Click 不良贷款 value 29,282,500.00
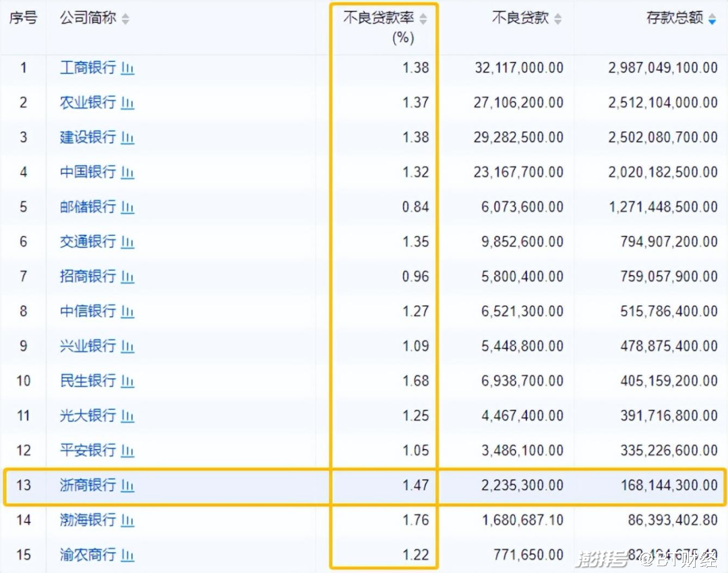Screen dimensions: 728x573 518,138
